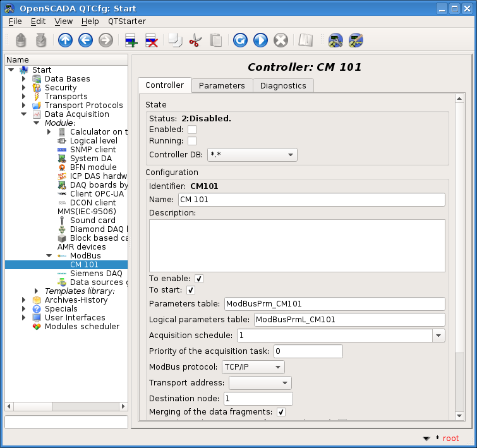Start cyclic refresh with the play icon
This screenshot has height=448, width=477.
pos(261,40)
